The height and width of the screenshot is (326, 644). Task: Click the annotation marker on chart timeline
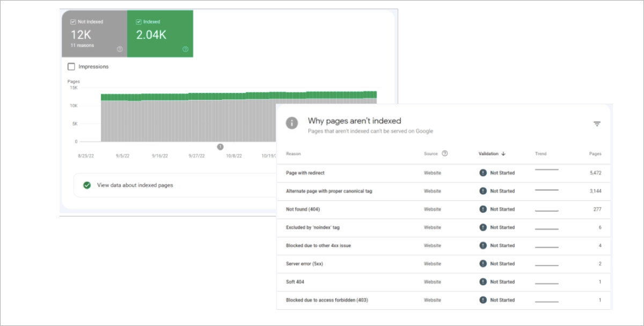pyautogui.click(x=220, y=147)
